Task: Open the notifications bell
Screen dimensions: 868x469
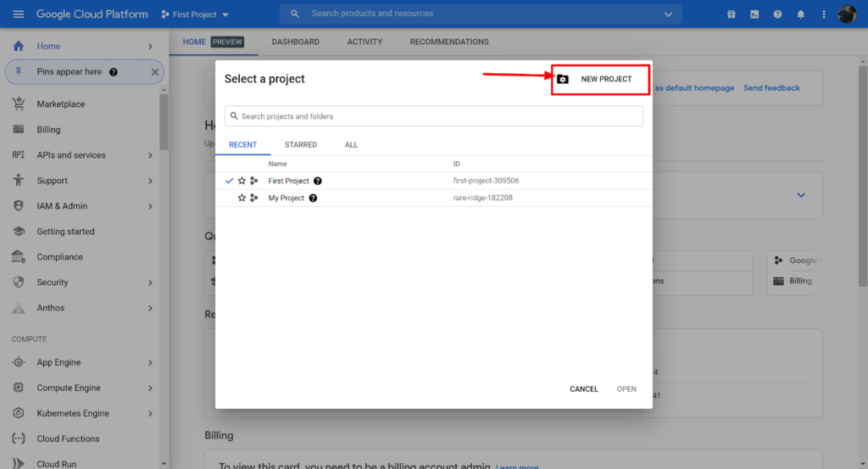Action: tap(801, 14)
